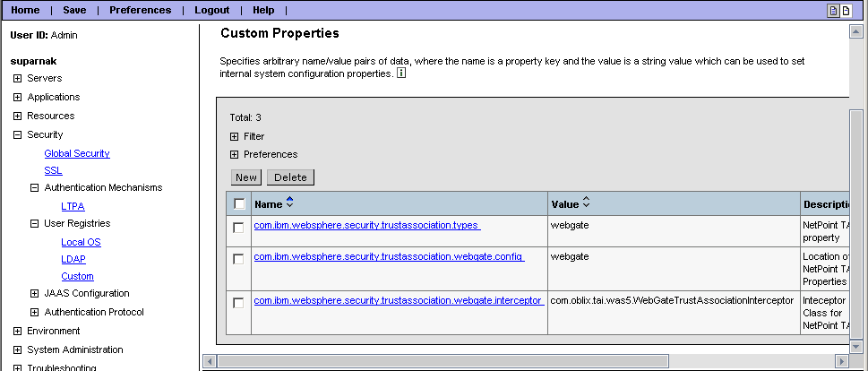Sort the table by Value column arrows
Screen dimensions: 868x371
(x=586, y=203)
